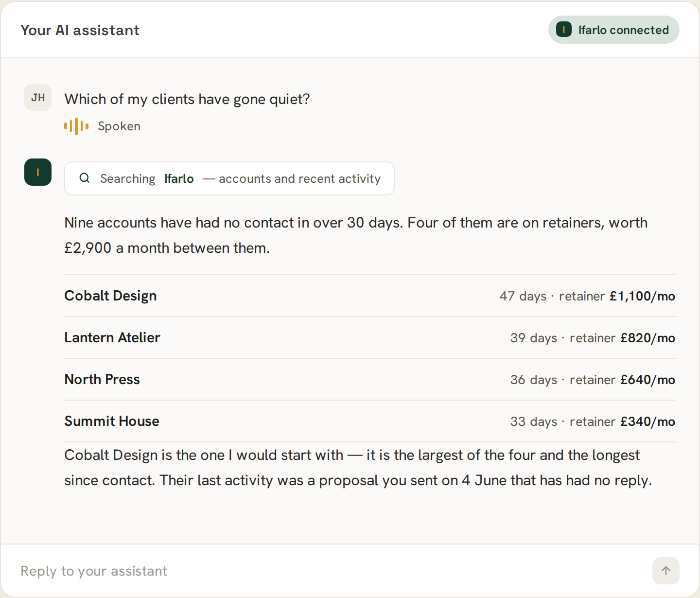This screenshot has height=598, width=700.
Task: Click the Your AI assistant title
Action: 80,30
